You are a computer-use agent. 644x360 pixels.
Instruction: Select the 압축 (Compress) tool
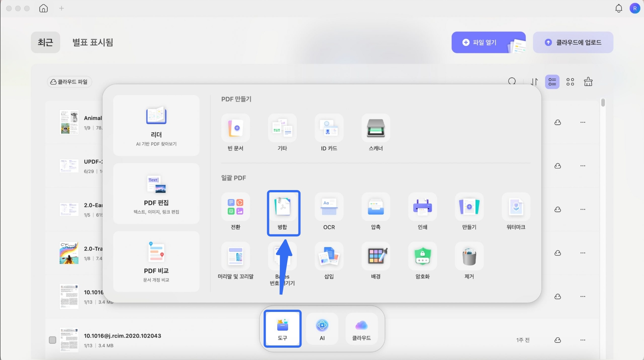coord(376,212)
